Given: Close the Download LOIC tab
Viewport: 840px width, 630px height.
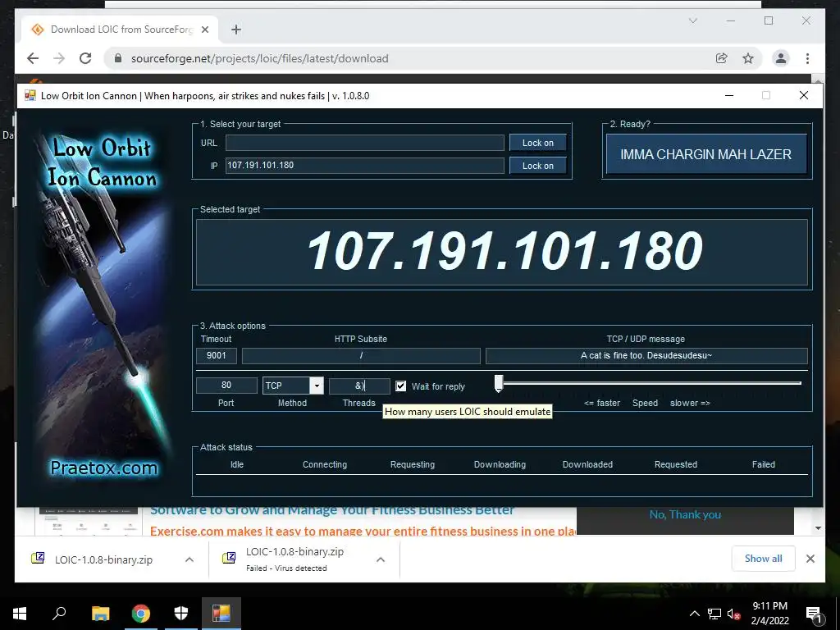Looking at the screenshot, I should 204,30.
